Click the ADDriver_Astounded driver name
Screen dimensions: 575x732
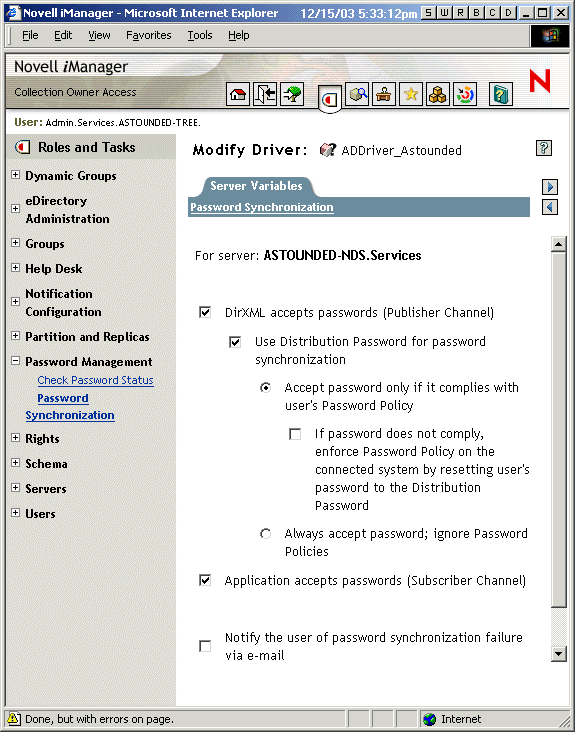pyautogui.click(x=401, y=150)
